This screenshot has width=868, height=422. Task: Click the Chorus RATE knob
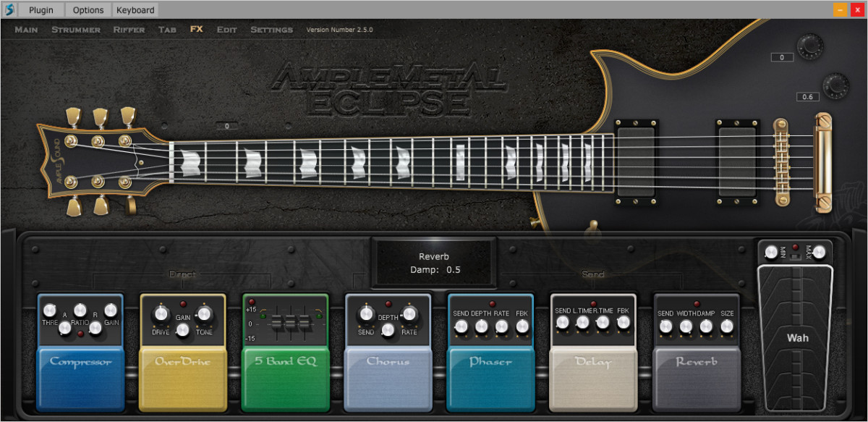coord(409,313)
